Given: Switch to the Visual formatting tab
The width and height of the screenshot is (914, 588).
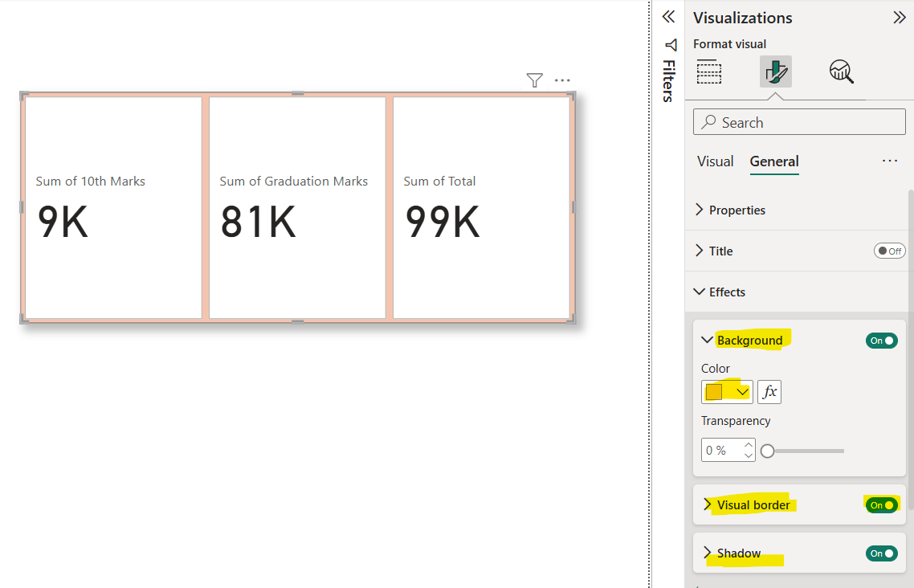Looking at the screenshot, I should [x=715, y=161].
